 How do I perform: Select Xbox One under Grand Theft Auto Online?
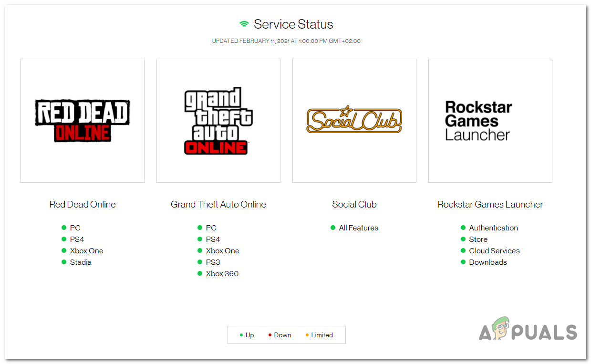coord(223,251)
